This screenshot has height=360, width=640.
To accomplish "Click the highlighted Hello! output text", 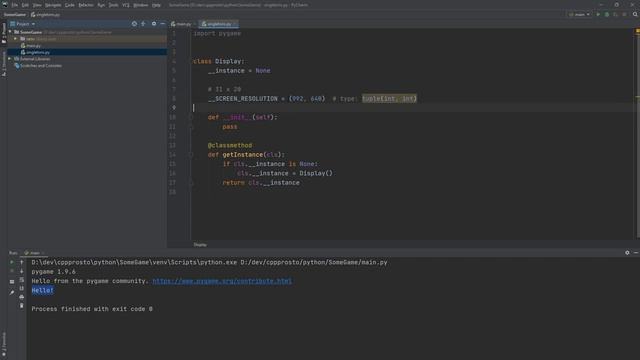I will point(42,290).
